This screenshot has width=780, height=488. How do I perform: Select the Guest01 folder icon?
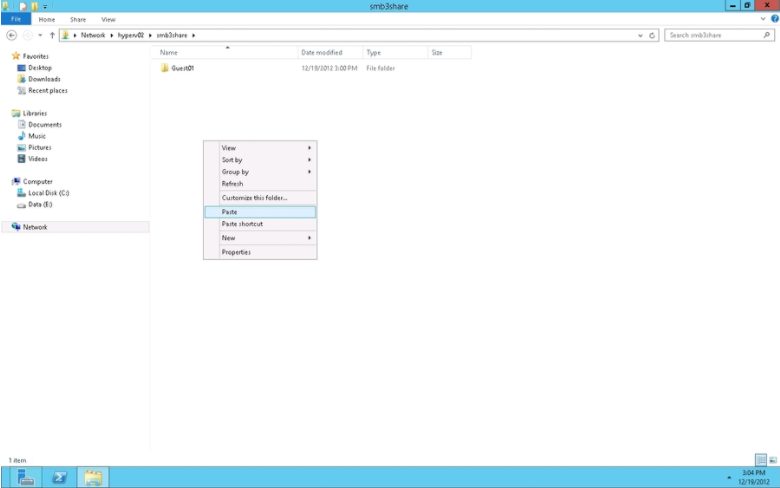165,68
